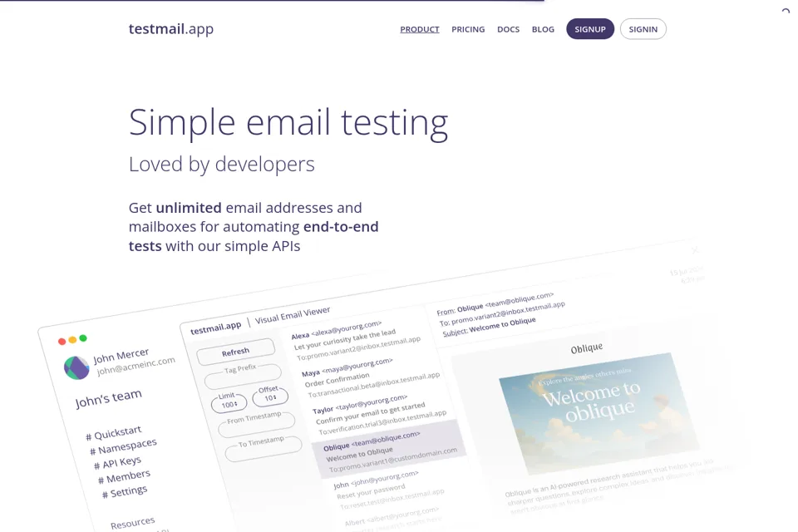Select the email from Alexa
Screen dimensions: 798x532
357,341
